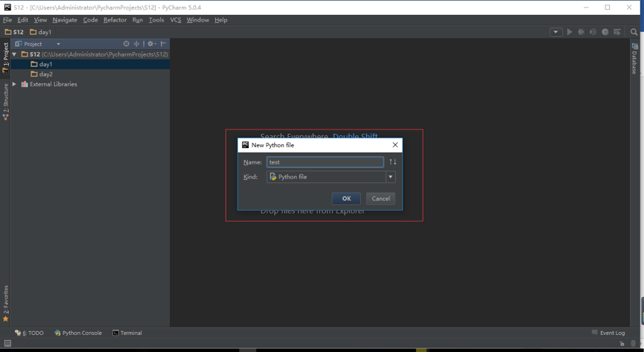This screenshot has width=644, height=352.
Task: Click Cancel in New Python file dialog
Action: pyautogui.click(x=380, y=199)
